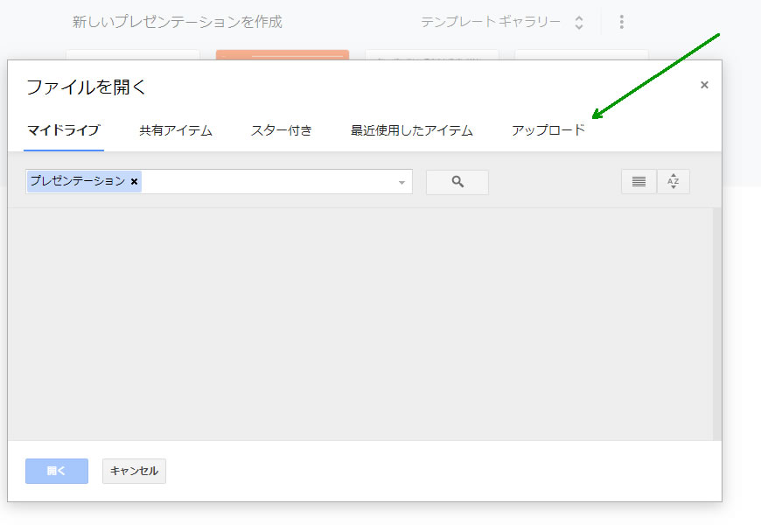
Task: Switch to list view icon
Action: (x=639, y=182)
